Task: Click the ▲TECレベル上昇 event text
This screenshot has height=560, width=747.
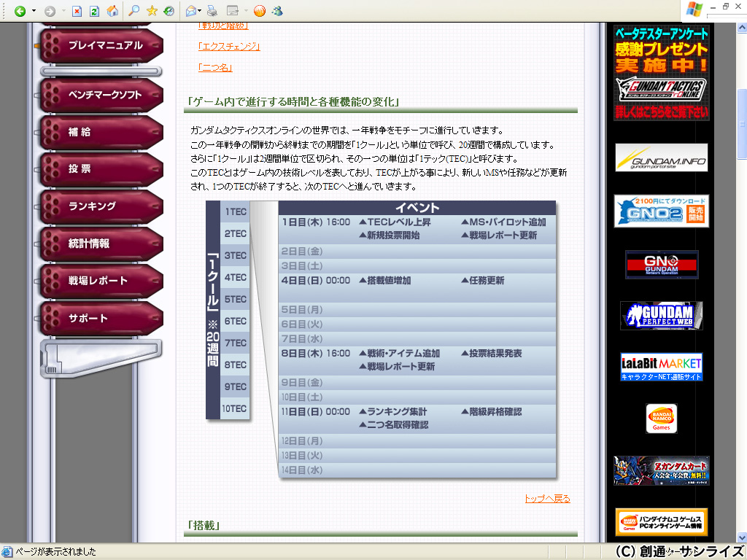Action: tap(395, 222)
